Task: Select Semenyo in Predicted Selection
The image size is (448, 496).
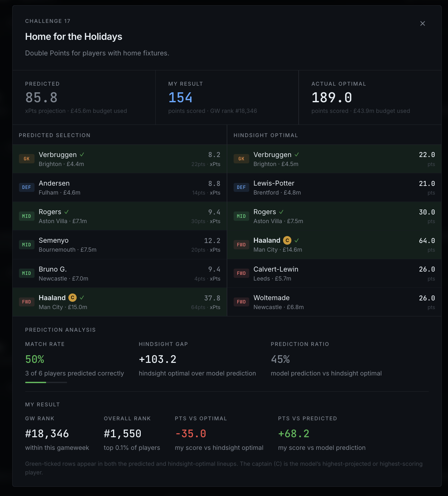Action: point(119,245)
